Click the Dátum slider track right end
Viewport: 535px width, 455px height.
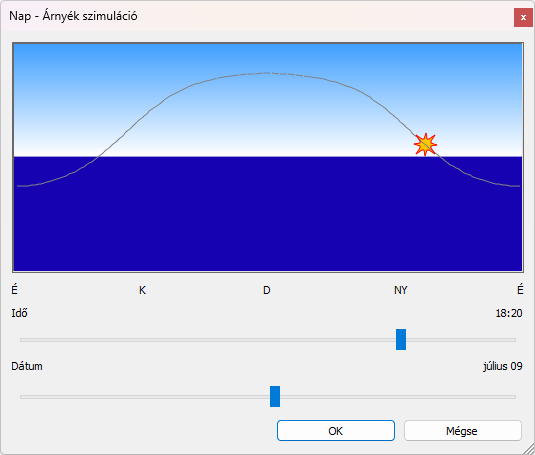[514, 397]
